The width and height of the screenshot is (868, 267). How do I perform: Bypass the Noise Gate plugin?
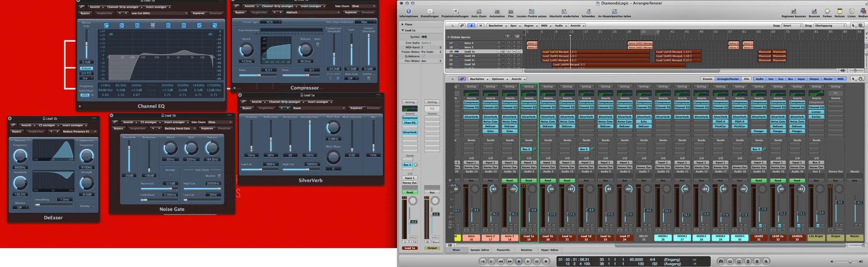point(118,128)
